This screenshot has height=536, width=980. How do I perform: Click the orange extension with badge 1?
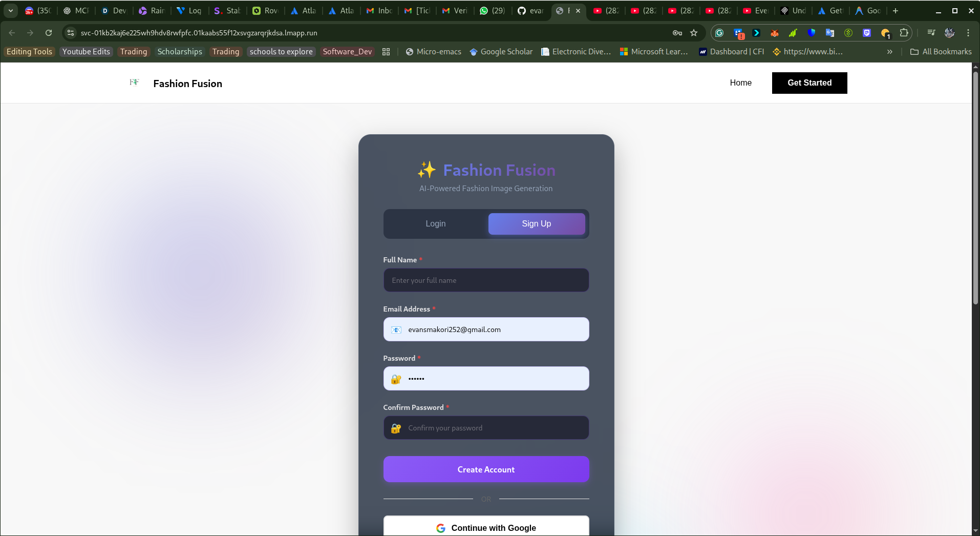(x=885, y=33)
